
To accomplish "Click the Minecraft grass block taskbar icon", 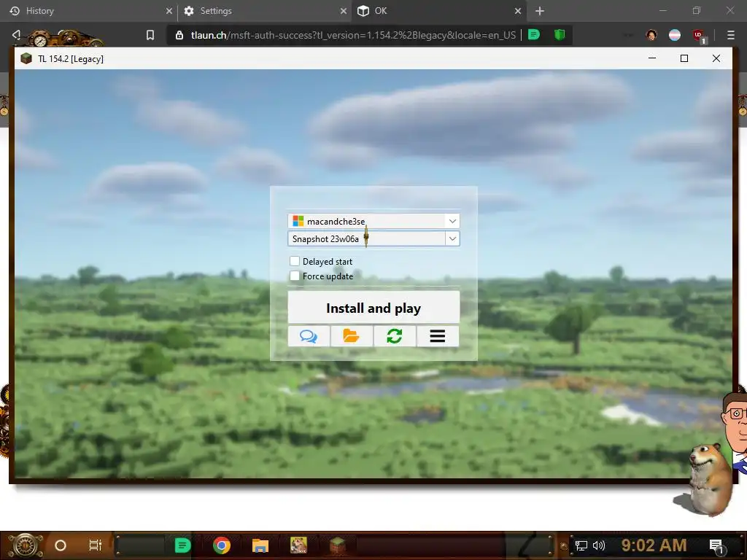I will click(x=338, y=545).
